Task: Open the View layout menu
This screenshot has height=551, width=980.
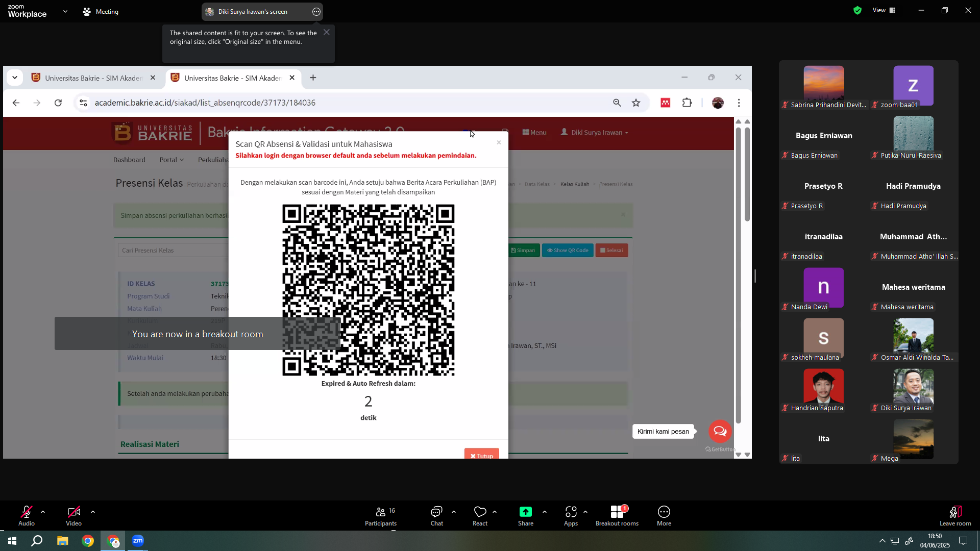Action: pyautogui.click(x=884, y=10)
